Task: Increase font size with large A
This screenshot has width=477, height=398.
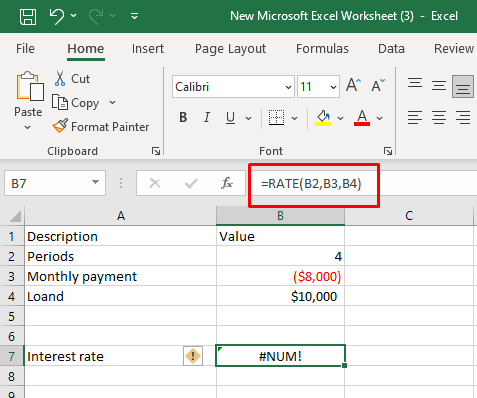Action: tap(353, 85)
